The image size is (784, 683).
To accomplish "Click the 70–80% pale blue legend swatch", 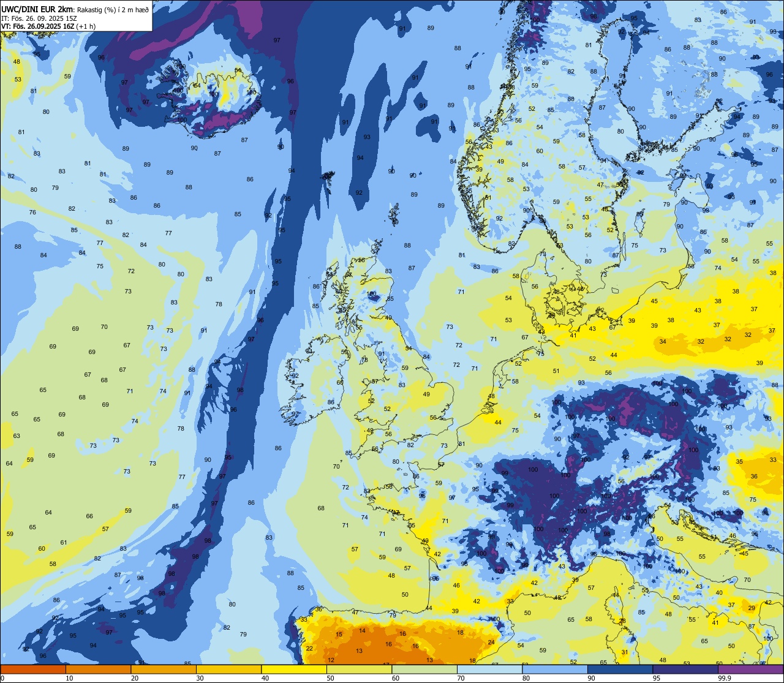I will tap(489, 669).
